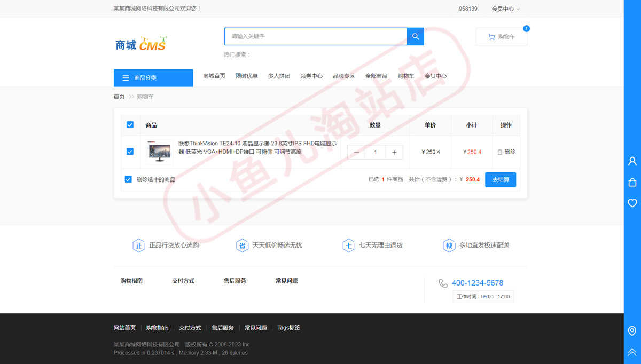The image size is (641, 364).
Task: Toggle the 删除选中的商品 checkbox
Action: [128, 179]
